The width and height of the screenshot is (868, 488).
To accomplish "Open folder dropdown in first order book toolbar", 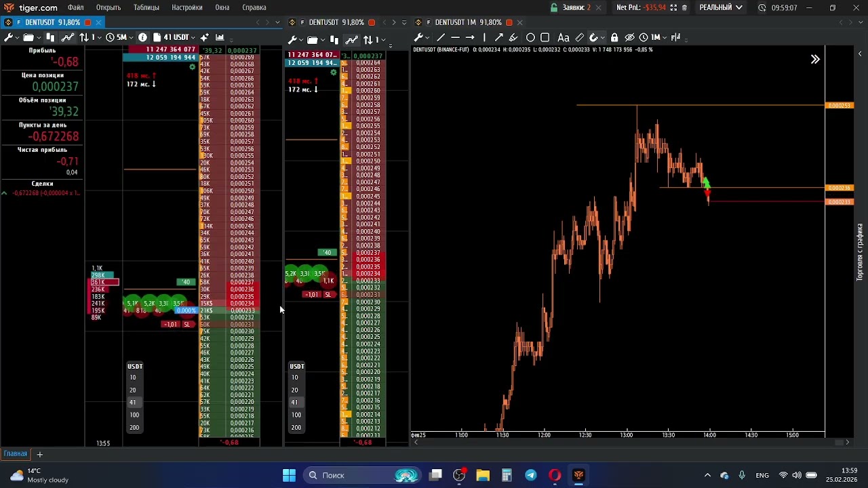I will pos(32,38).
